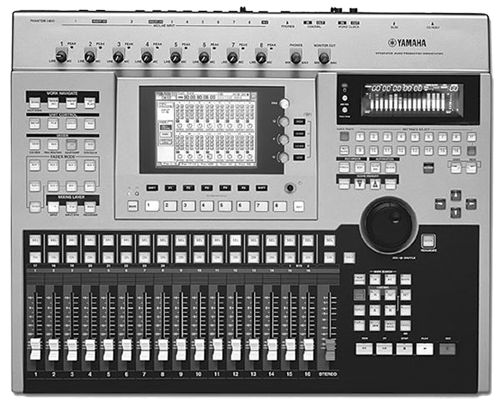This screenshot has height=403, width=500.
Task: Toggle the SEL button on channel 5
Action: point(108,240)
